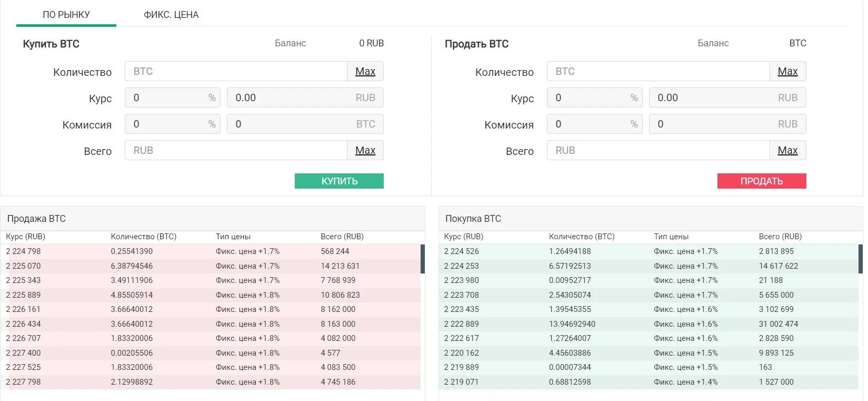Click the 14 213 631 total in Продажа BTC
The image size is (868, 401).
340,266
